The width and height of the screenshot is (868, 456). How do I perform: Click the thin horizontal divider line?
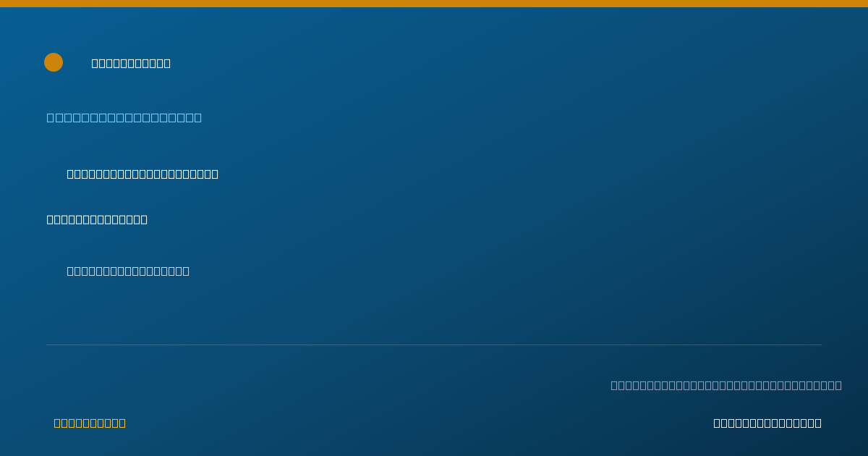(x=434, y=345)
